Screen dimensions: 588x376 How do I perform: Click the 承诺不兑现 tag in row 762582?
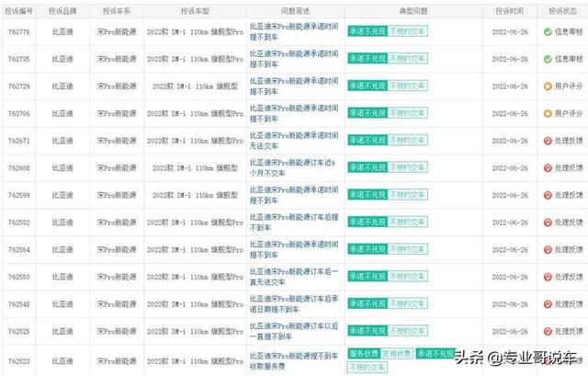pos(367,222)
